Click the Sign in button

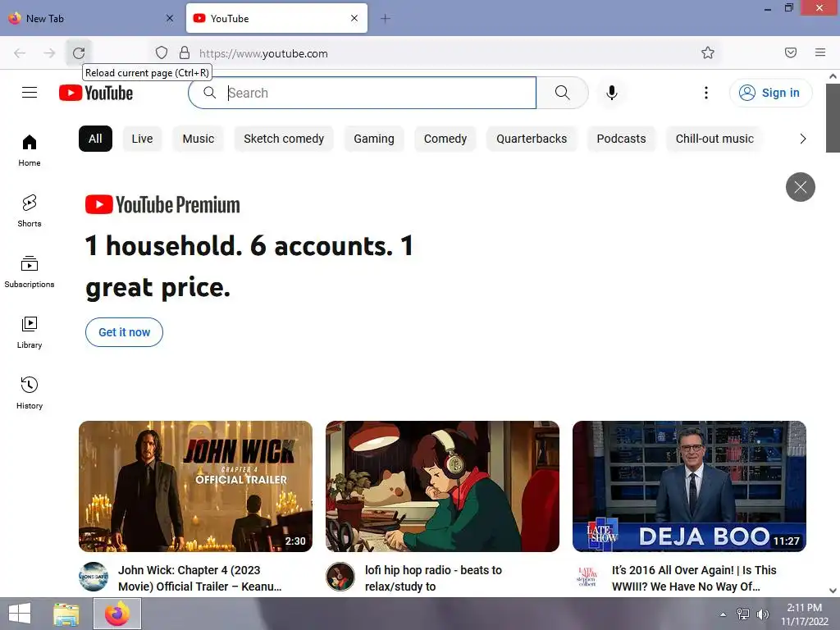pyautogui.click(x=770, y=93)
